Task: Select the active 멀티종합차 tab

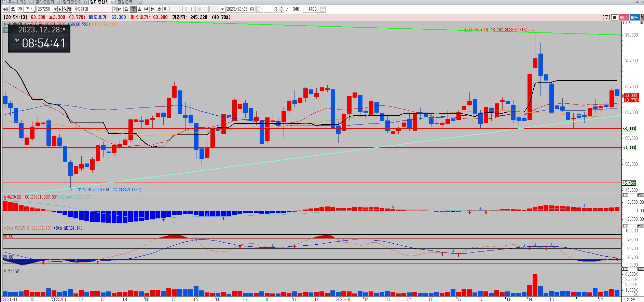Action: (x=99, y=2)
